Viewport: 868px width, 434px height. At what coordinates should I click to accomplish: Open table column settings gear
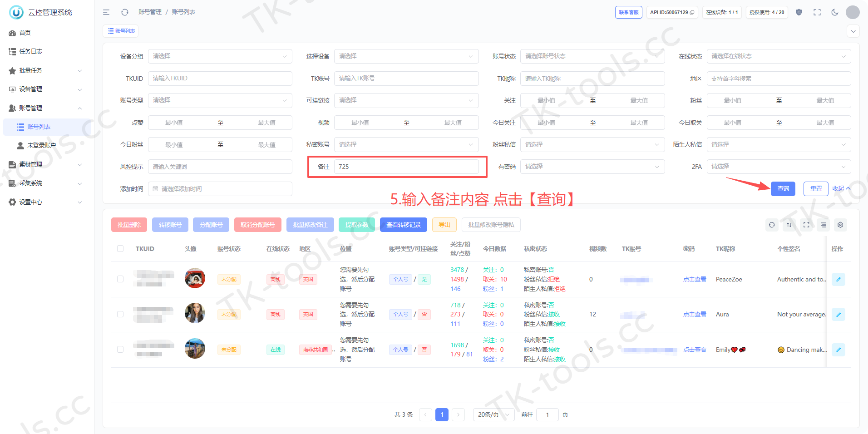point(840,225)
